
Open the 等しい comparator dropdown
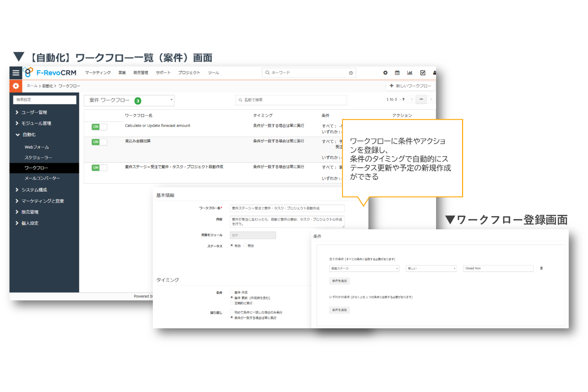point(431,269)
